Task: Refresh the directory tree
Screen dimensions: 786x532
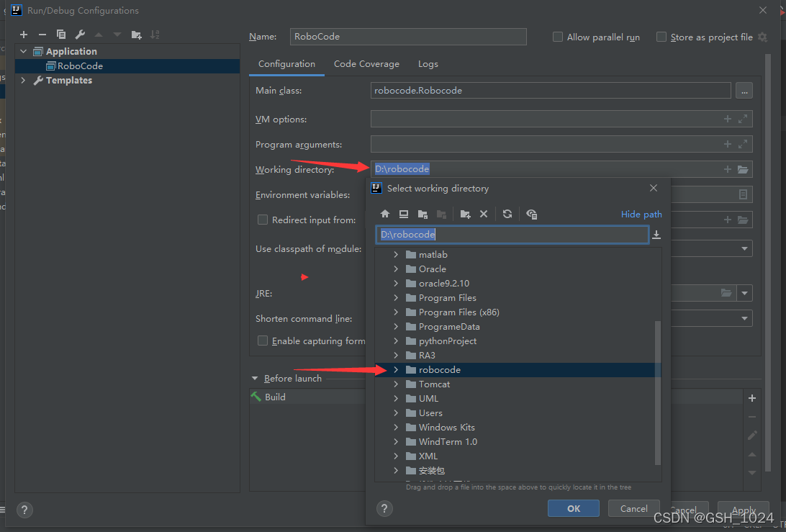Action: [x=507, y=214]
